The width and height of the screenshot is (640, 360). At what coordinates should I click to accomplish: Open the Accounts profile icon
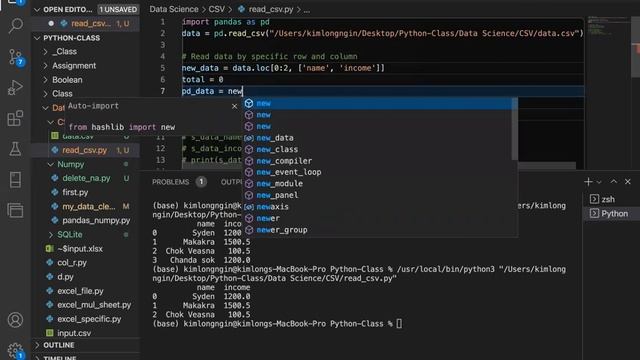coord(16,320)
